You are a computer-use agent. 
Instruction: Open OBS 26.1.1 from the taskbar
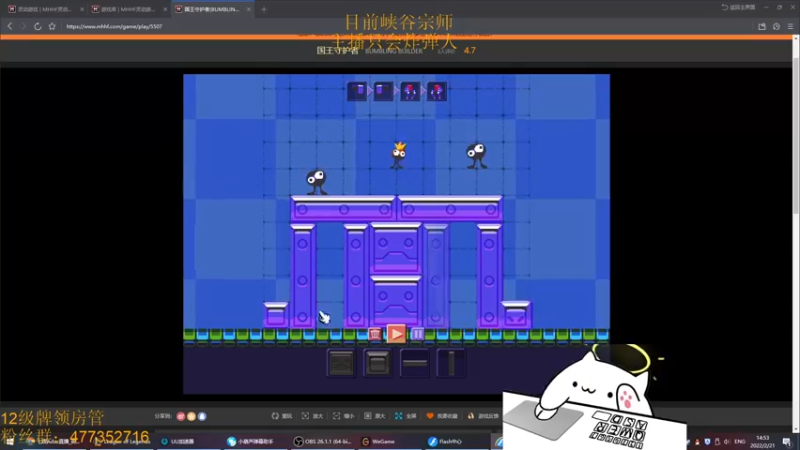tap(322, 441)
